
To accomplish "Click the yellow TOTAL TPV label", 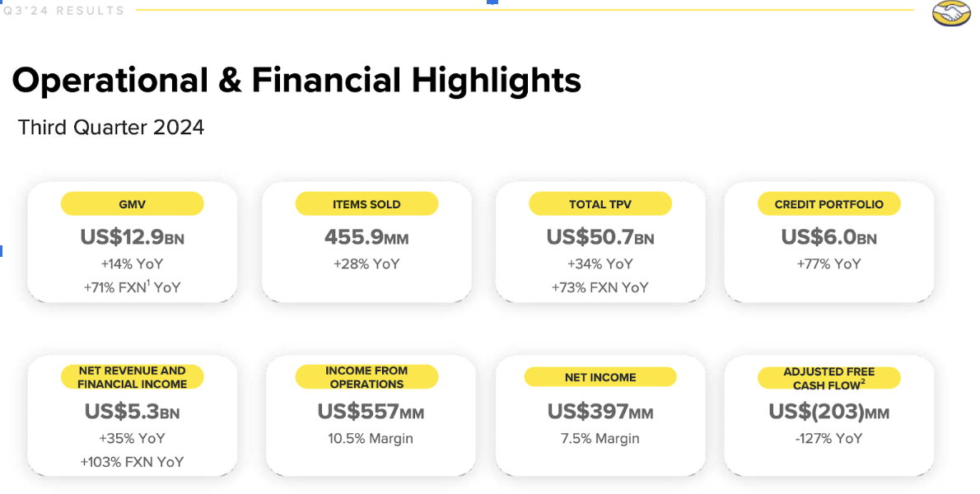I will pos(600,204).
